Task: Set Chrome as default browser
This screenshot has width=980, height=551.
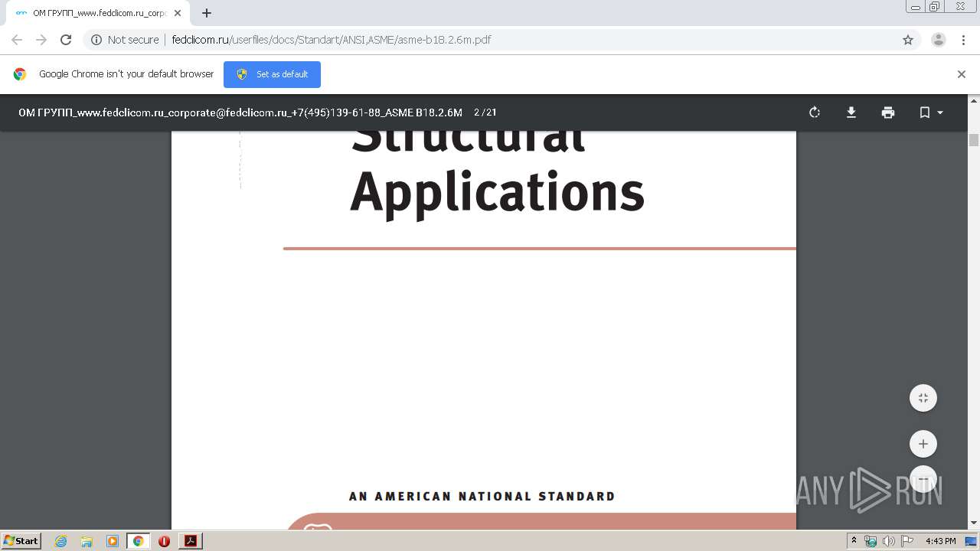Action: [272, 74]
